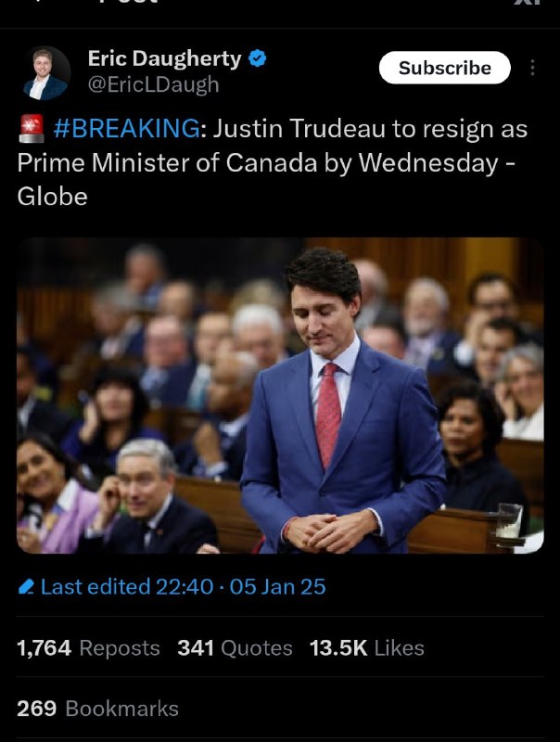Open the Justin Trudeau photo
Viewport: 560px width, 742px height.
(x=280, y=396)
